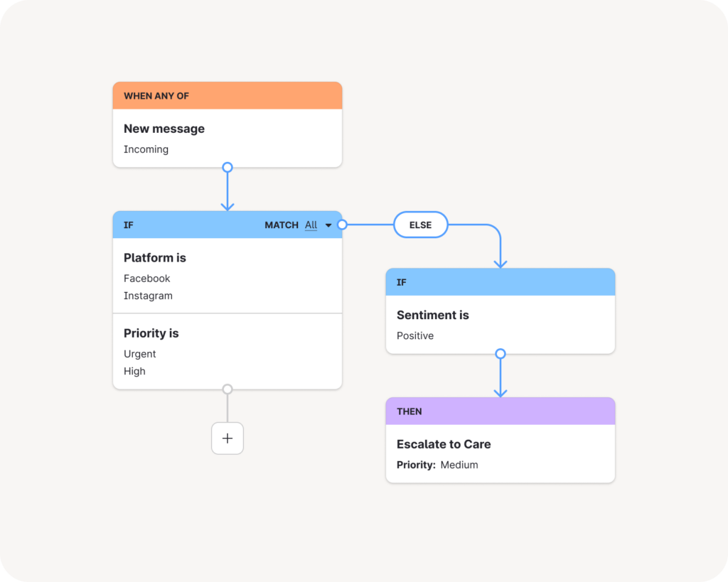
Task: Select the Incoming trigger label
Action: coord(146,149)
